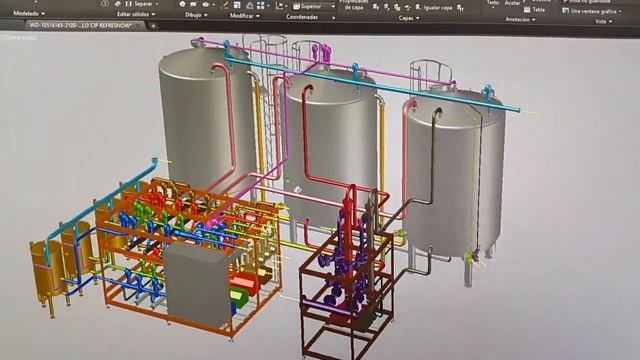Select the long cyan pipe above tanks
Screen dimensions: 640x360
pyautogui.click(x=371, y=84)
